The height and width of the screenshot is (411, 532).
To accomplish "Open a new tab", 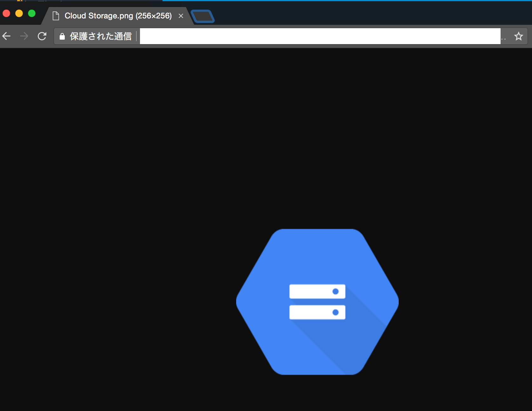I will (x=203, y=16).
